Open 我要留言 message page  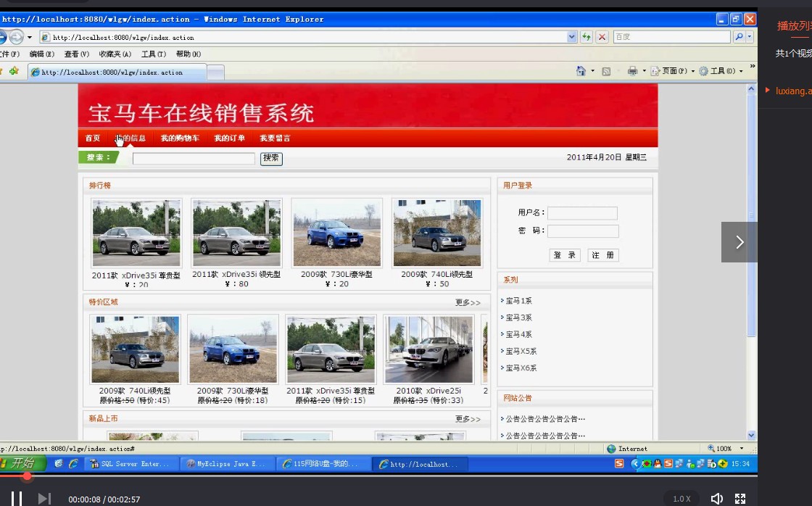coord(275,138)
